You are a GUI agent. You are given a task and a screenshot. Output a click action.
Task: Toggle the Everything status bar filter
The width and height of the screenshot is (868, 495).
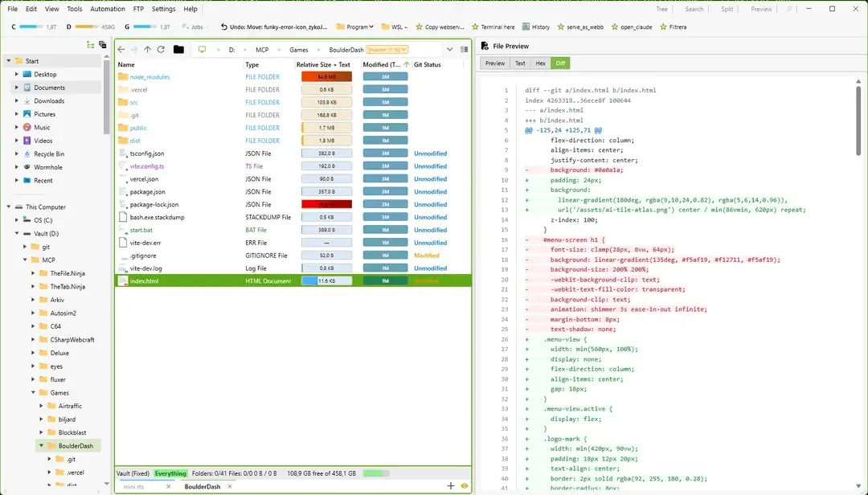point(170,473)
